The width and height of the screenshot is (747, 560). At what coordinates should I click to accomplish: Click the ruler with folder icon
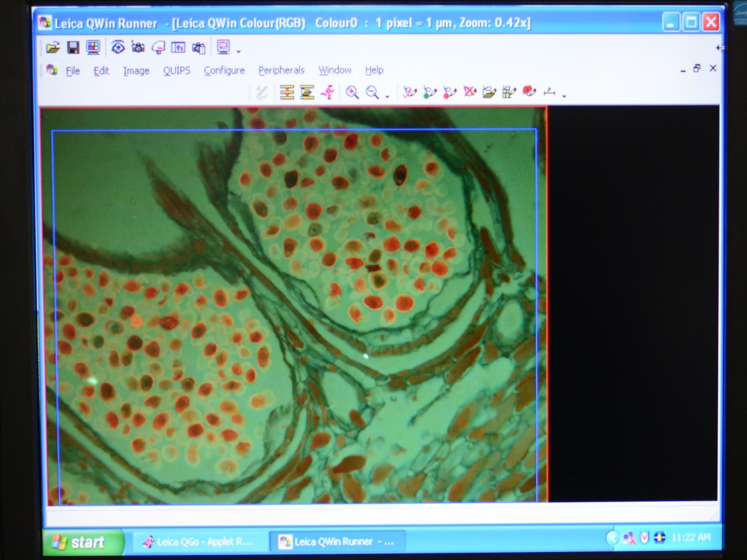point(307,92)
